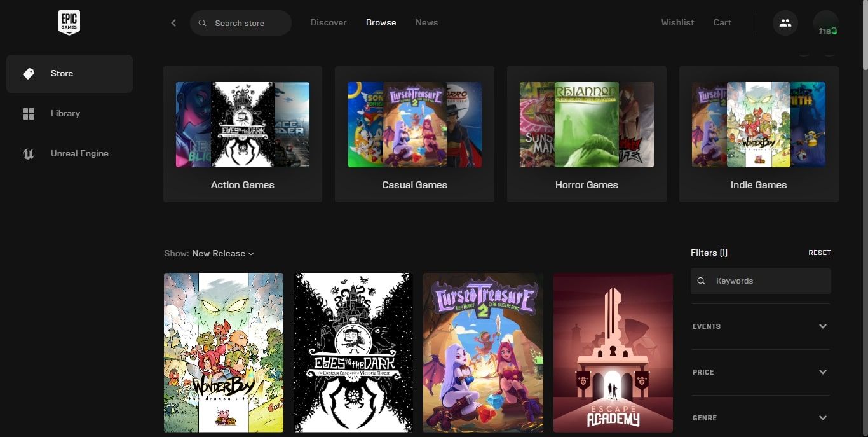Click the search magnifier icon in store search
The height and width of the screenshot is (437, 868).
pyautogui.click(x=203, y=23)
